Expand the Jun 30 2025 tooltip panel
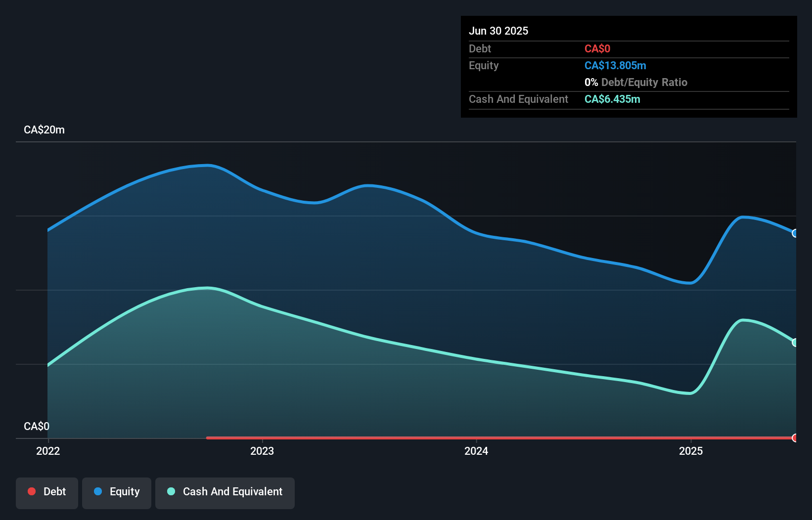812x520 pixels. point(498,31)
